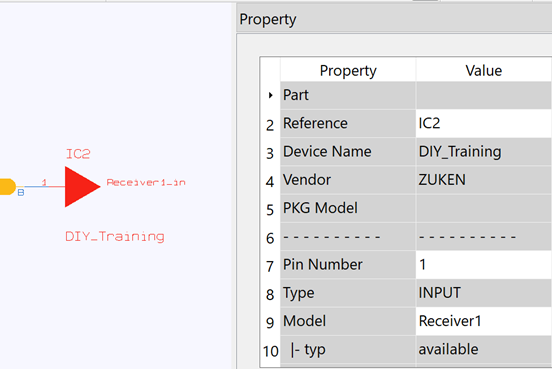Click the PKG Model value cell
This screenshot has width=552, height=369.
(483, 208)
